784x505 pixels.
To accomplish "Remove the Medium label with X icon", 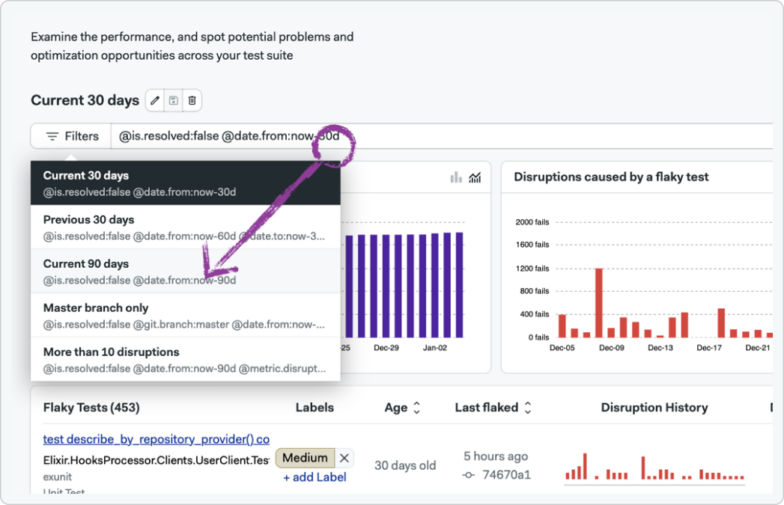I will (x=344, y=458).
